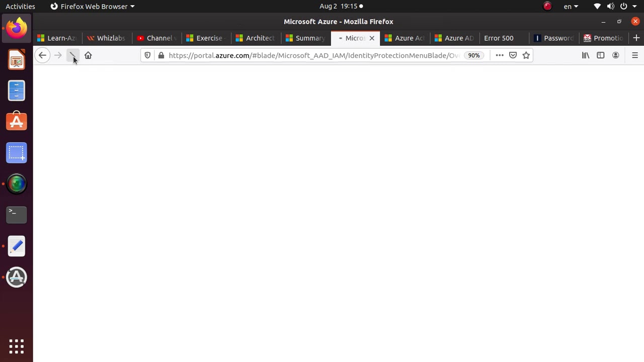Bookmark this page with the star
The width and height of the screenshot is (644, 362).
click(x=526, y=55)
